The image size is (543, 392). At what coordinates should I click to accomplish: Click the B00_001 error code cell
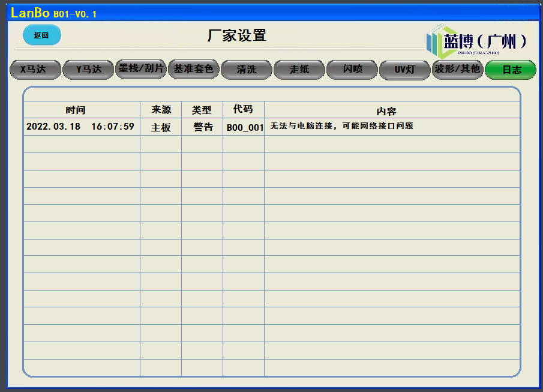tap(244, 128)
